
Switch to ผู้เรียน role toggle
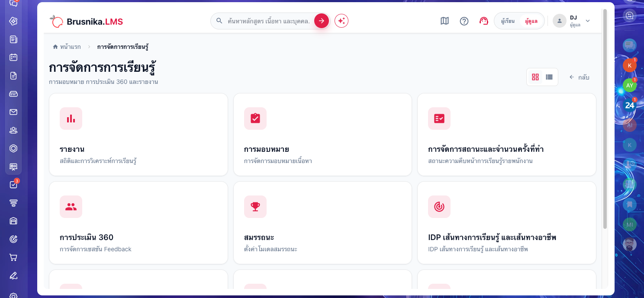tap(508, 21)
